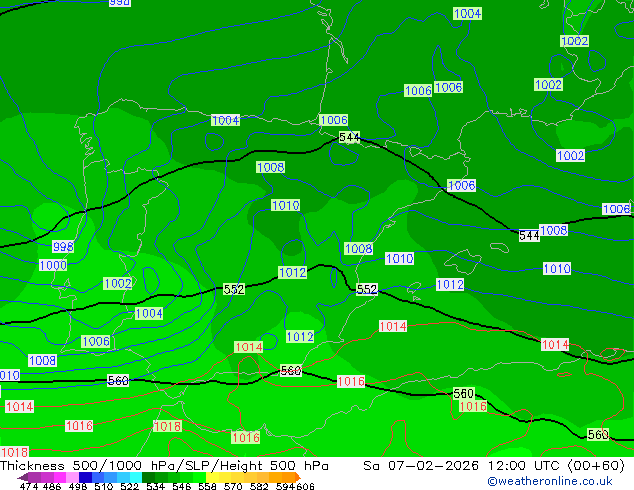634x490 pixels.
Task: Click the 544 label adjacent to blue 1008
Action: click(x=529, y=235)
